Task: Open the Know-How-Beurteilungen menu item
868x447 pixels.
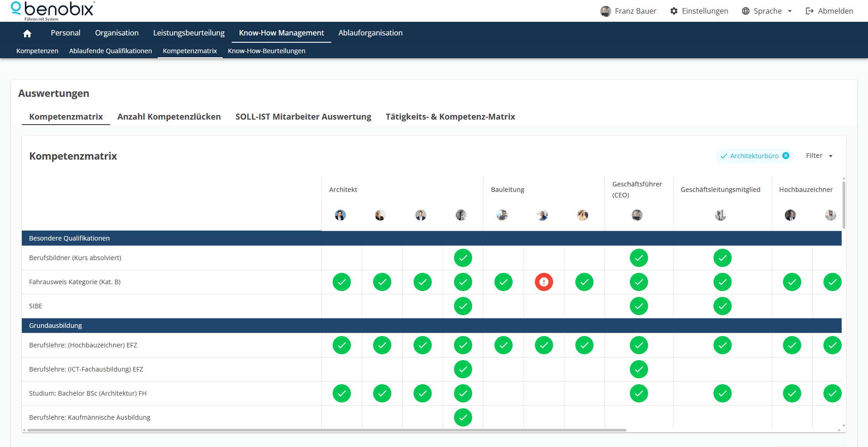Action: pyautogui.click(x=266, y=51)
